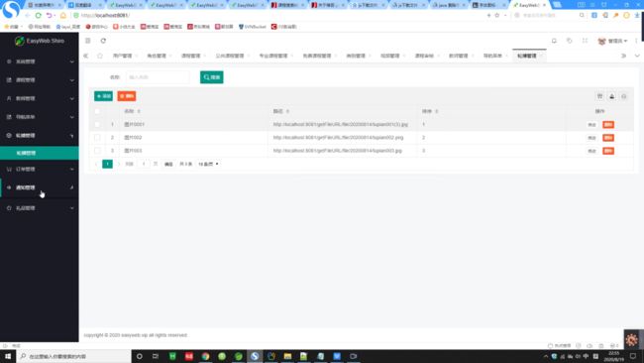Go to the home tab star icon
This screenshot has width=644, height=363.
100,56
